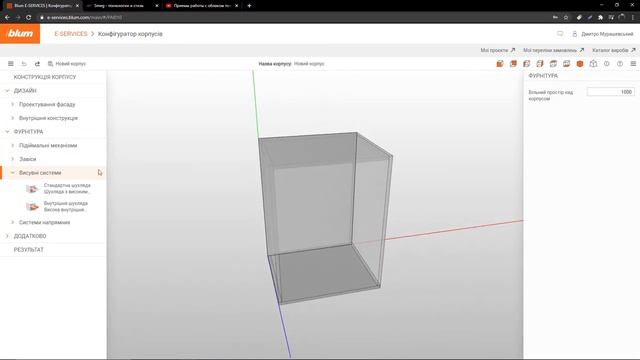Toggle the solid orange cube render icon
This screenshot has width=640, height=360.
(580, 64)
